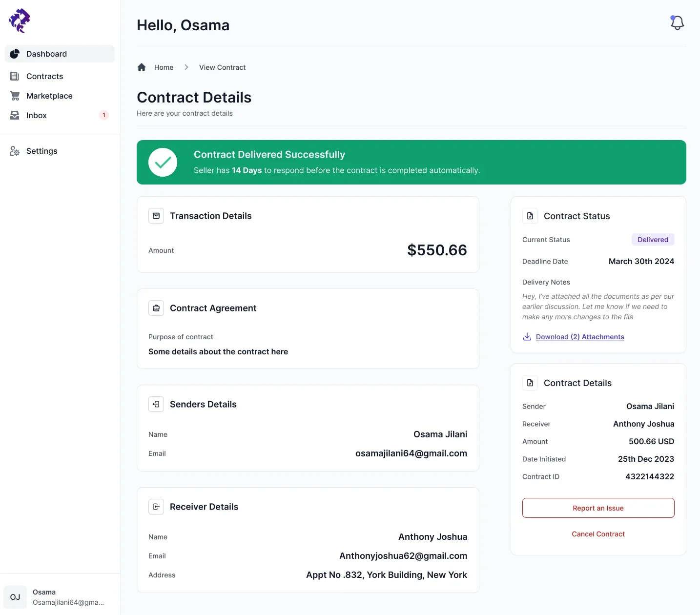700x615 pixels.
Task: Click the Contract Status file icon
Action: point(530,216)
